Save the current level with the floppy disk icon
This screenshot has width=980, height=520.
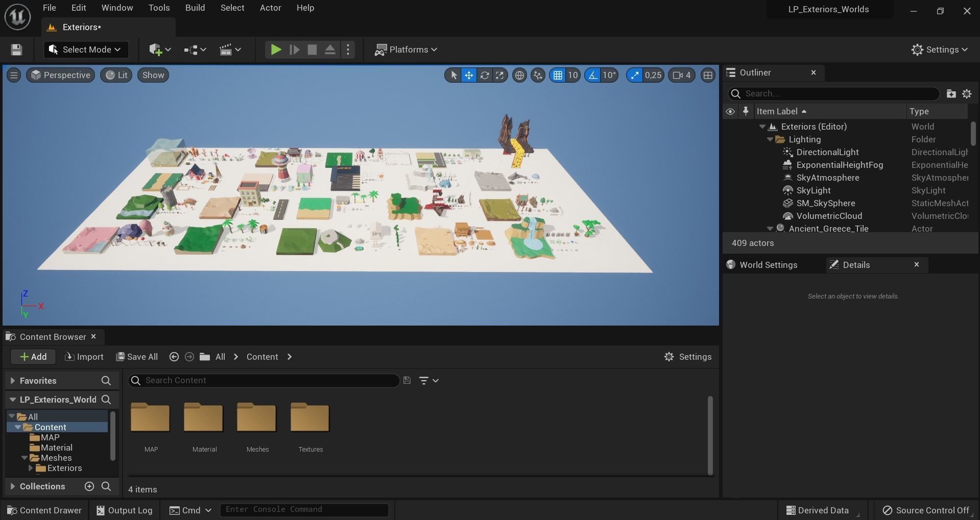click(x=16, y=49)
